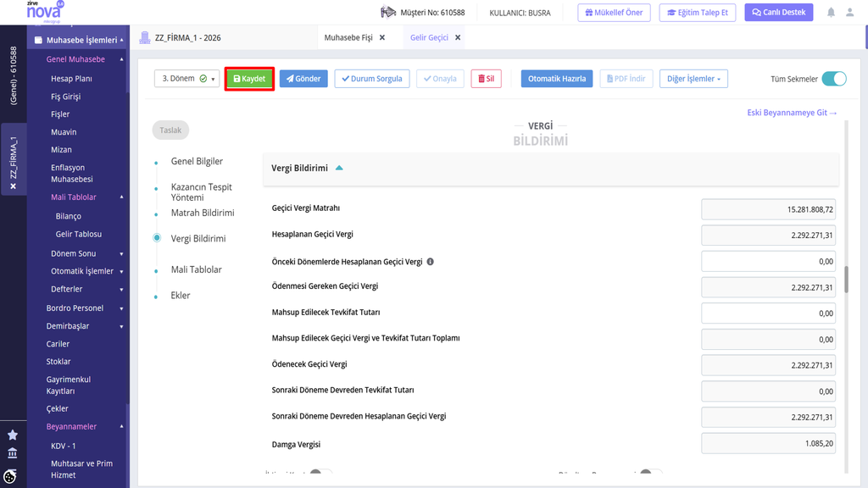
Task: Click the Durum Sorgula button
Action: tap(372, 79)
